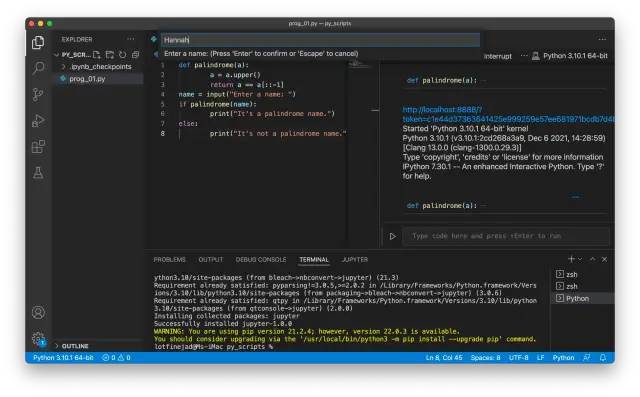Click the run play icon beside code input

[x=392, y=236]
